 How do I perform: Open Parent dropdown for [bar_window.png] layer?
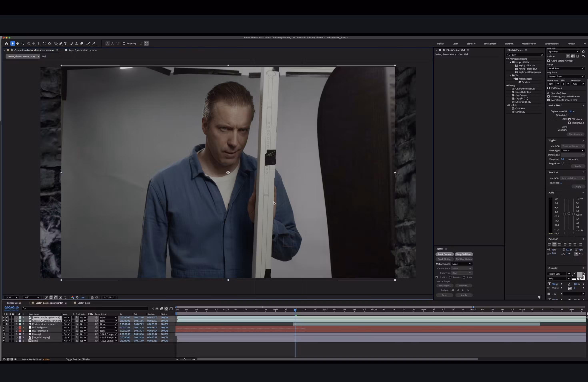[108, 337]
